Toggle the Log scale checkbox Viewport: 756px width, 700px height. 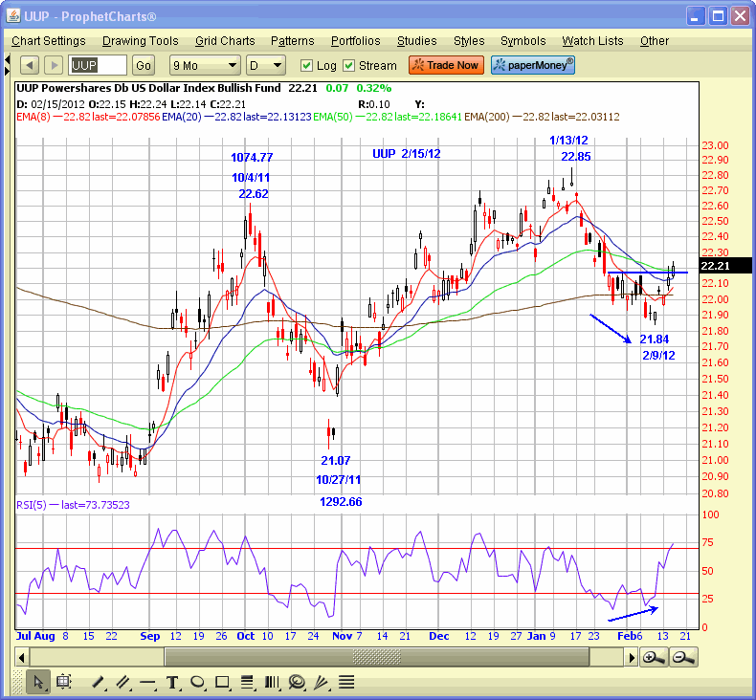306,66
